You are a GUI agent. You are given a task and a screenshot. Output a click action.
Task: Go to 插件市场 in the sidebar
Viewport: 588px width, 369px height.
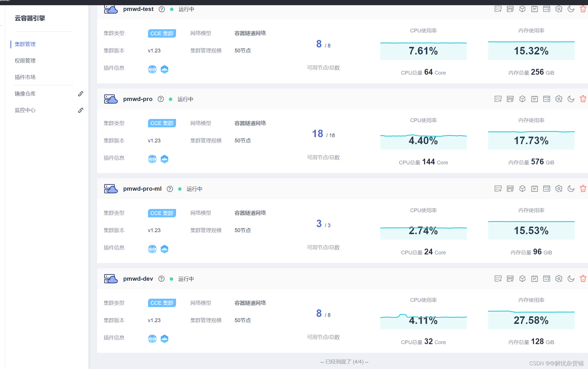pyautogui.click(x=25, y=77)
